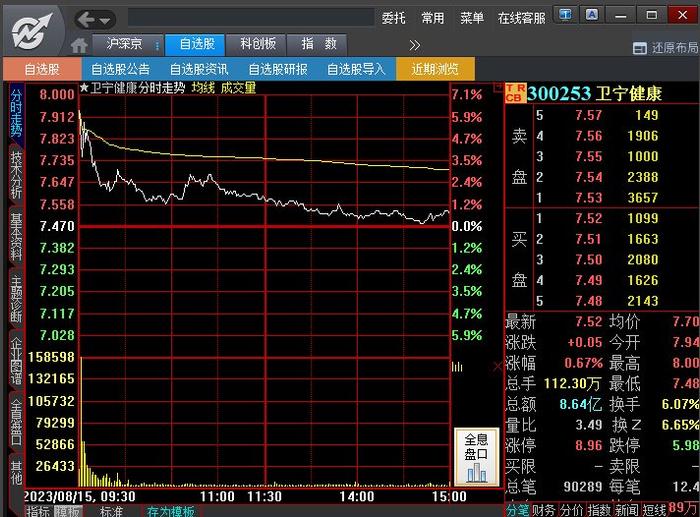Viewport: 700px width, 517px height.
Task: Select the 标准 template option
Action: 111,511
